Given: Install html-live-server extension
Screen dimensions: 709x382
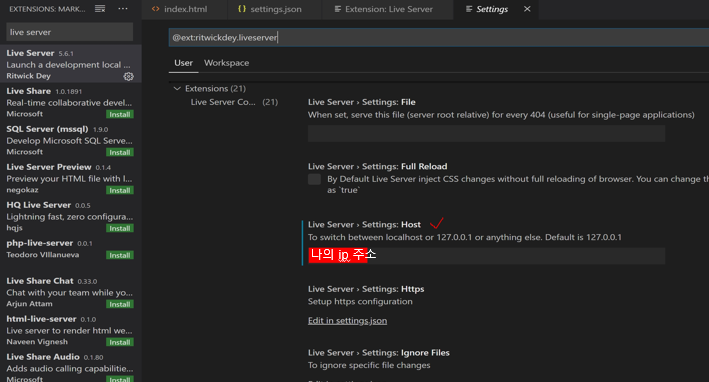Looking at the screenshot, I should pos(120,342).
